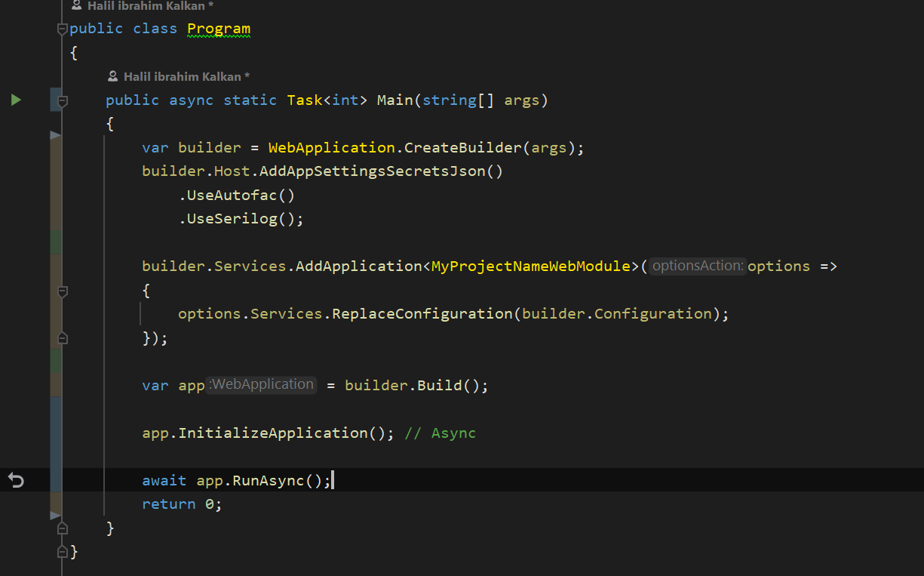
Task: Click the gray triangle marker near the gutter top
Action: pyautogui.click(x=54, y=136)
